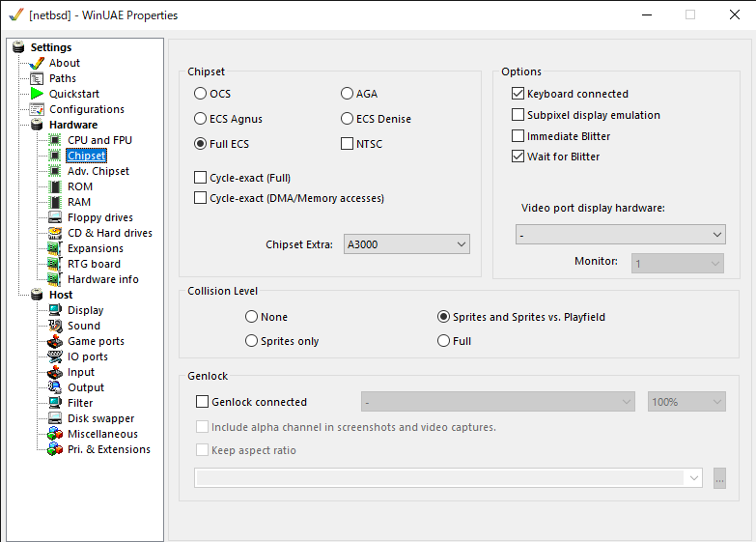Enable the NTSC checkbox
Image resolution: width=756 pixels, height=542 pixels.
point(348,144)
